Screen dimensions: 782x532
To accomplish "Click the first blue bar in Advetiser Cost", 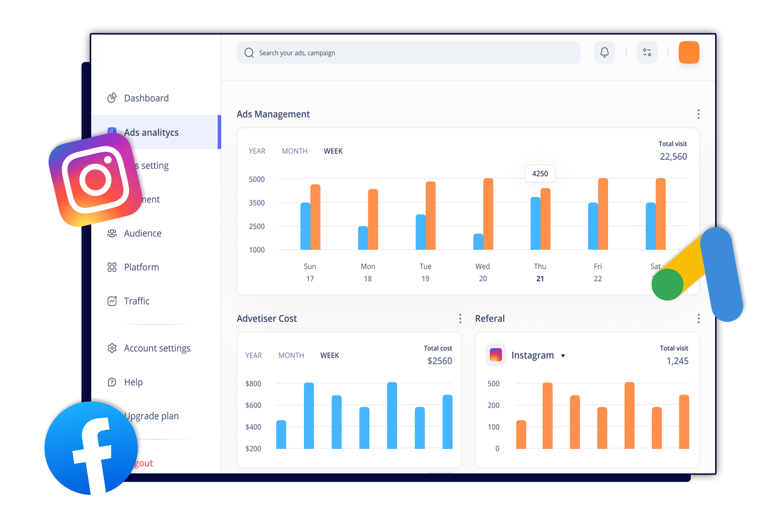I will [281, 434].
